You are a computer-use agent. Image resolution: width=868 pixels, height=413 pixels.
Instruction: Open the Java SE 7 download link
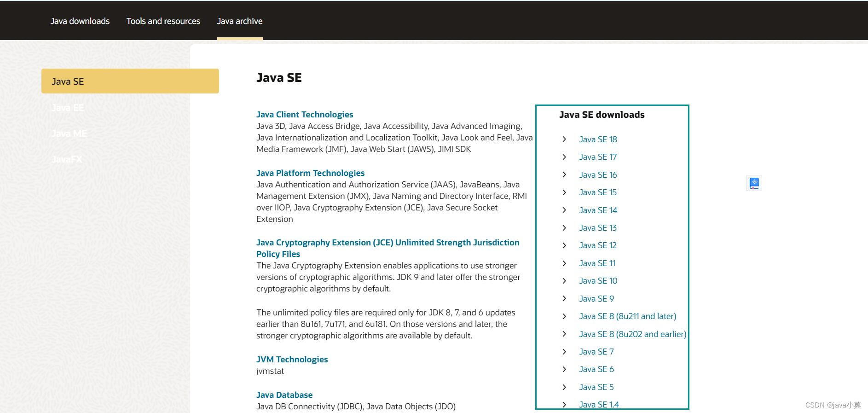tap(596, 352)
